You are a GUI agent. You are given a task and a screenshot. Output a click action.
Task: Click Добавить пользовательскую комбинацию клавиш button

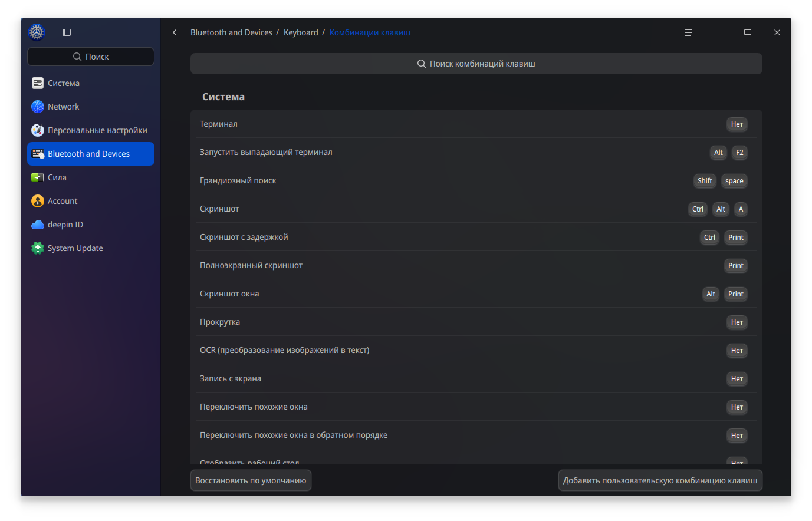coord(660,480)
